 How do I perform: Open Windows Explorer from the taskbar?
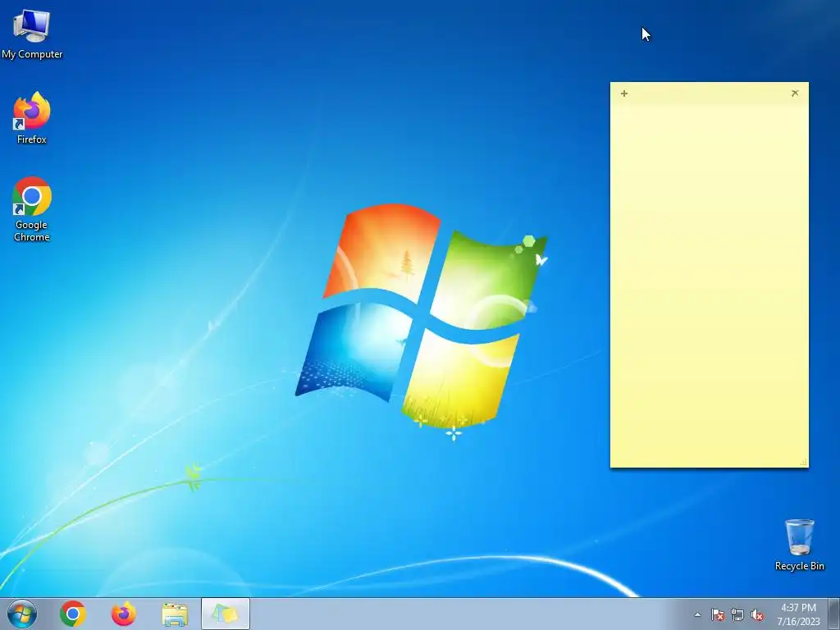(175, 614)
